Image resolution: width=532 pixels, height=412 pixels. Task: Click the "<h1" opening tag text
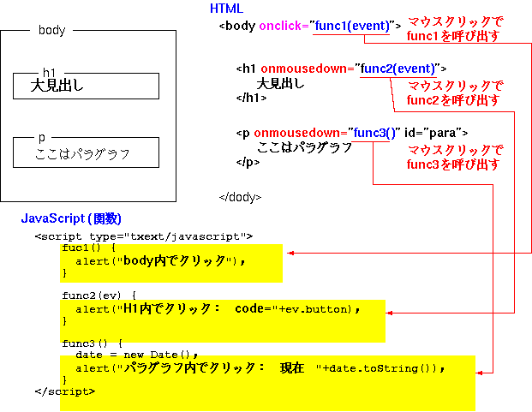pos(246,69)
